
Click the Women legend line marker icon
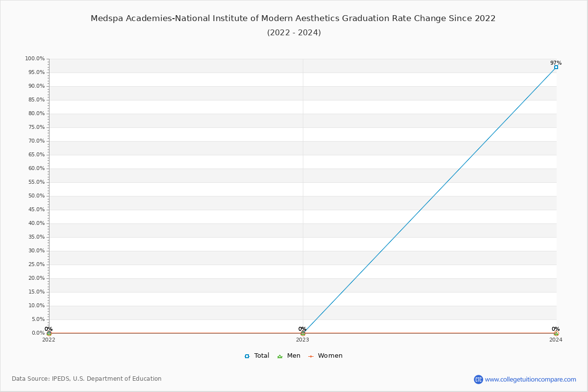(311, 356)
